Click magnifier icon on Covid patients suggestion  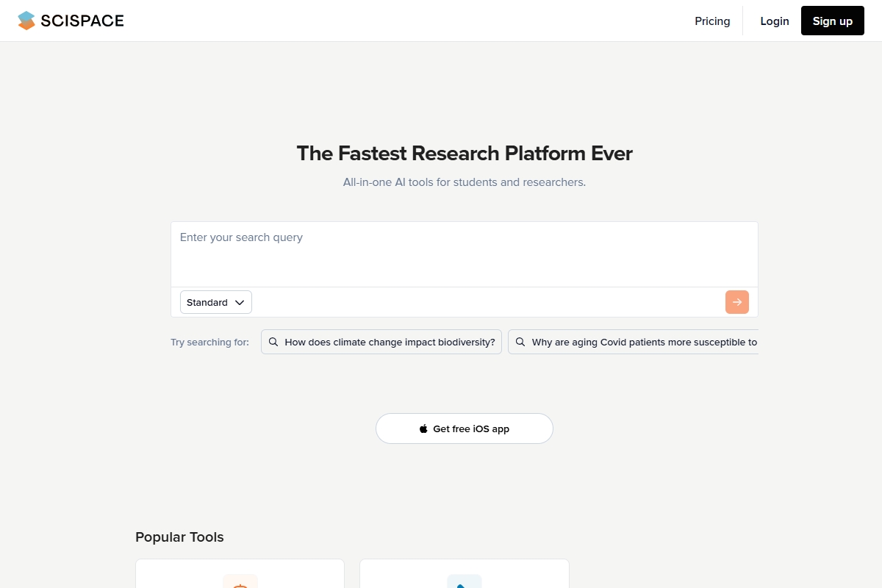(x=520, y=342)
